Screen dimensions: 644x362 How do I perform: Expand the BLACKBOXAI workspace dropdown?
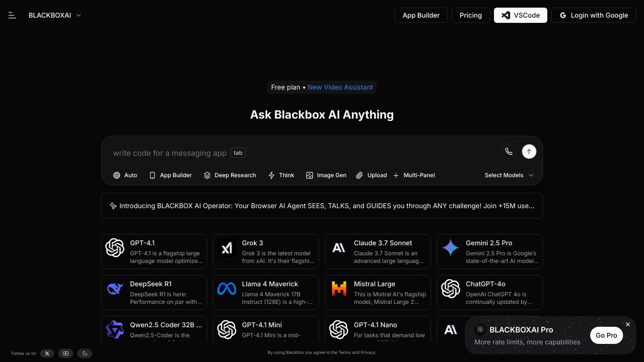(55, 15)
